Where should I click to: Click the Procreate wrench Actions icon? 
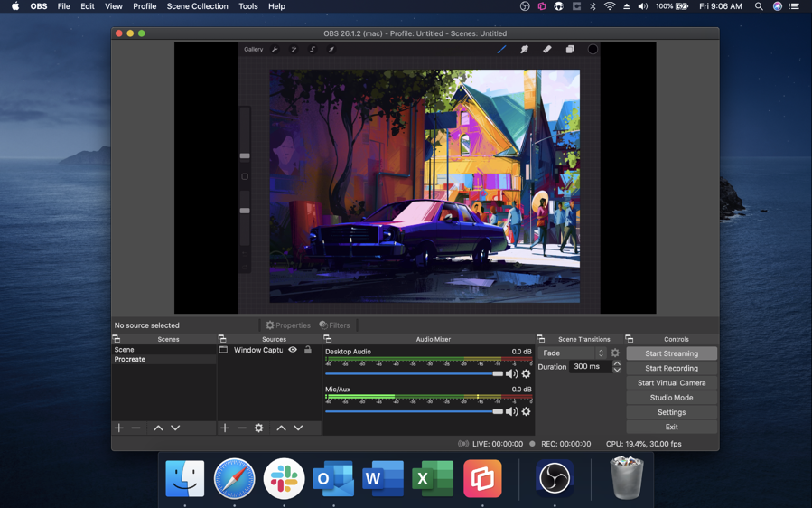(x=275, y=49)
